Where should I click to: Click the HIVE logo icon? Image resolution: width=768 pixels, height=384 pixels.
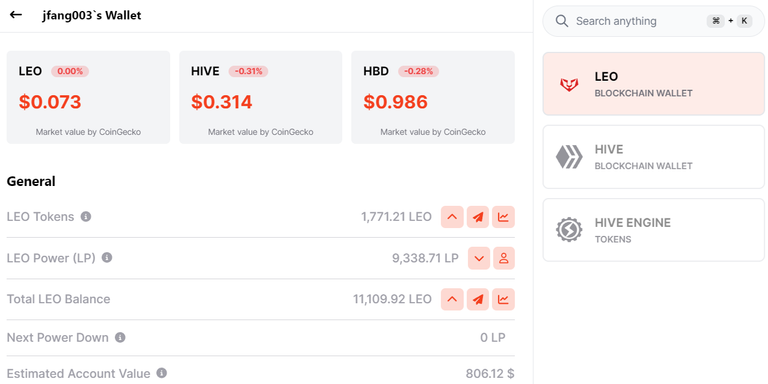(569, 157)
